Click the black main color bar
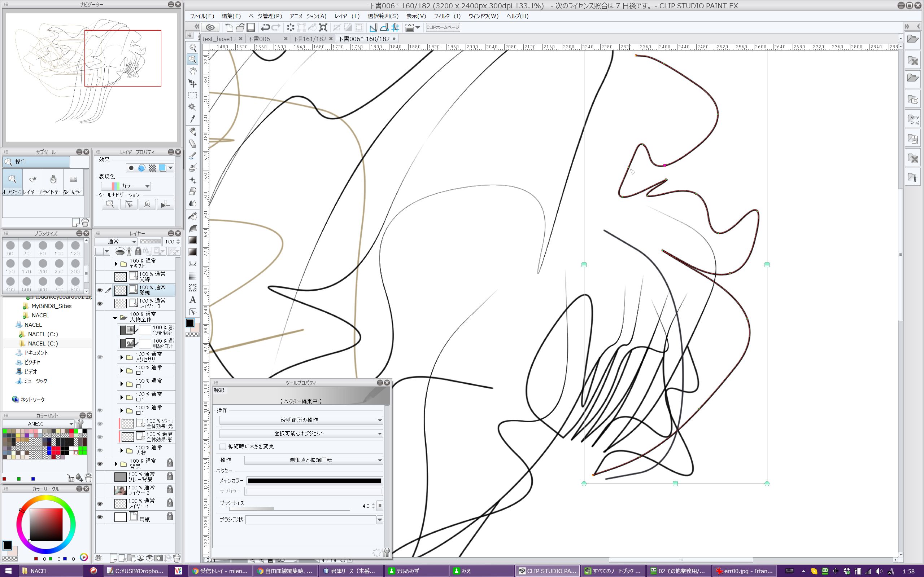This screenshot has height=577, width=924. pyautogui.click(x=315, y=481)
